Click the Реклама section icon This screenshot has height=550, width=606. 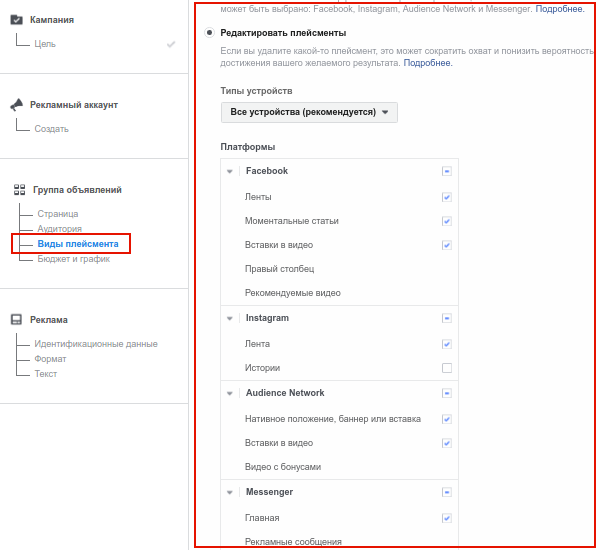pyautogui.click(x=16, y=320)
